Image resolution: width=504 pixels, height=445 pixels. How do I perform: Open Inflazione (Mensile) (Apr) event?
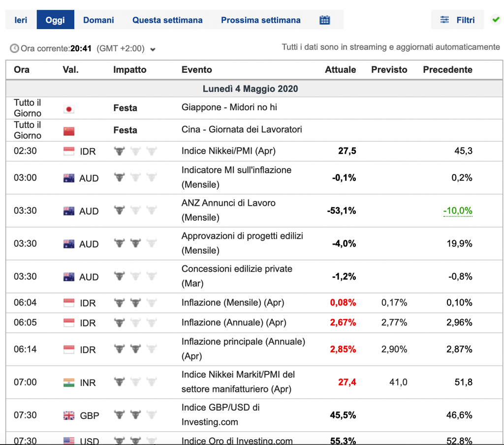(x=233, y=303)
